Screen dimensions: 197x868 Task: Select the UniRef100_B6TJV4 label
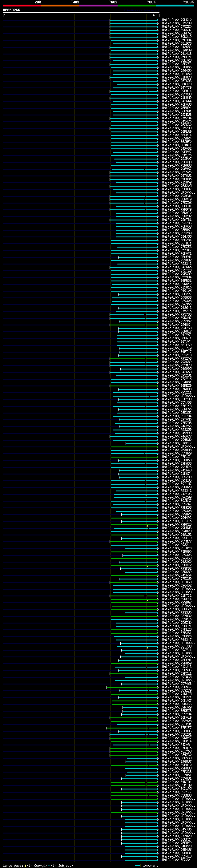coord(177,342)
